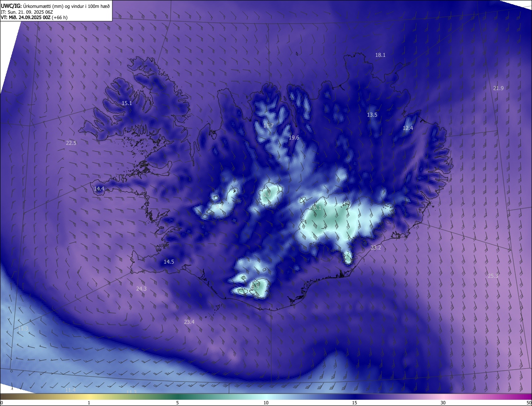
Task: Click the legend tick labeled 5
Action: [x=177, y=403]
